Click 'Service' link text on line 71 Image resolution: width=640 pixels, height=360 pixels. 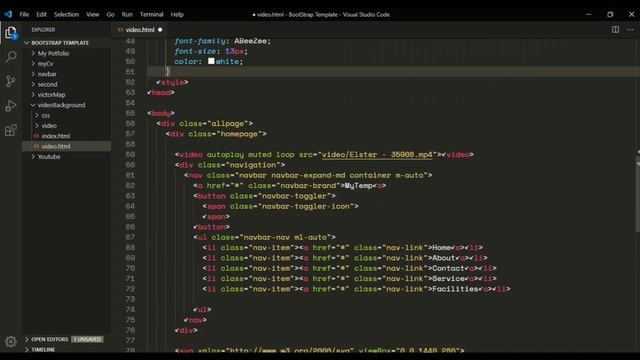pos(448,279)
